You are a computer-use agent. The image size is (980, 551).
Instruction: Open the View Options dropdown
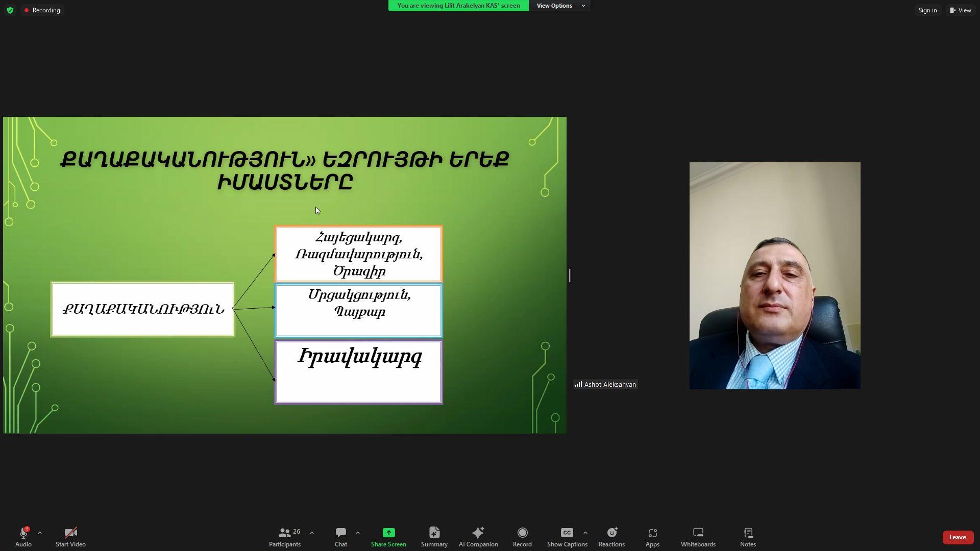point(560,6)
